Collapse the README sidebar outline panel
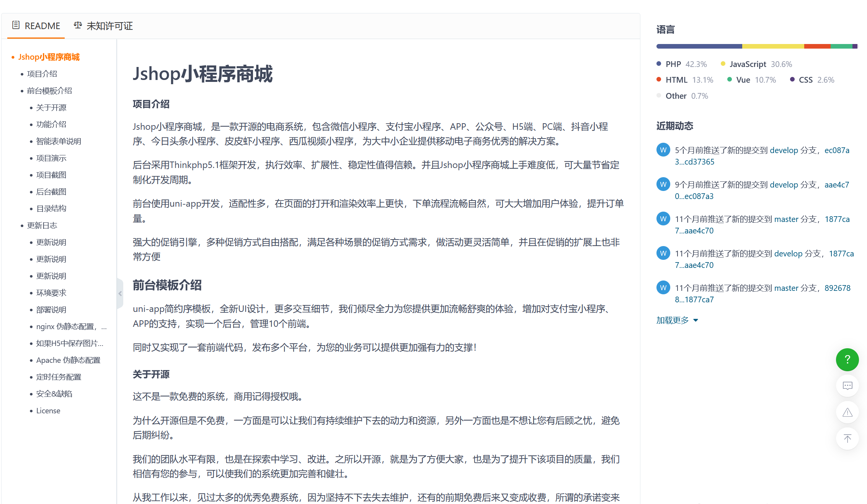The width and height of the screenshot is (867, 504). [x=120, y=294]
